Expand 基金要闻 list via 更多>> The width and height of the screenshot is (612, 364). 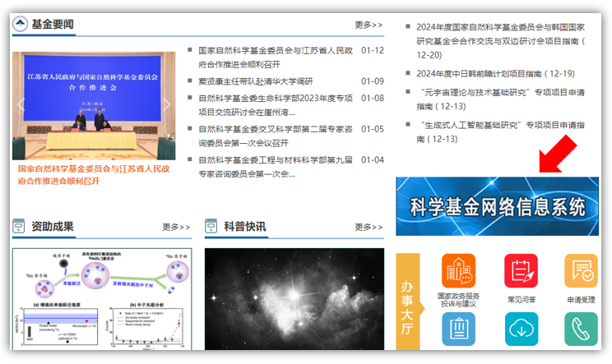pyautogui.click(x=369, y=25)
